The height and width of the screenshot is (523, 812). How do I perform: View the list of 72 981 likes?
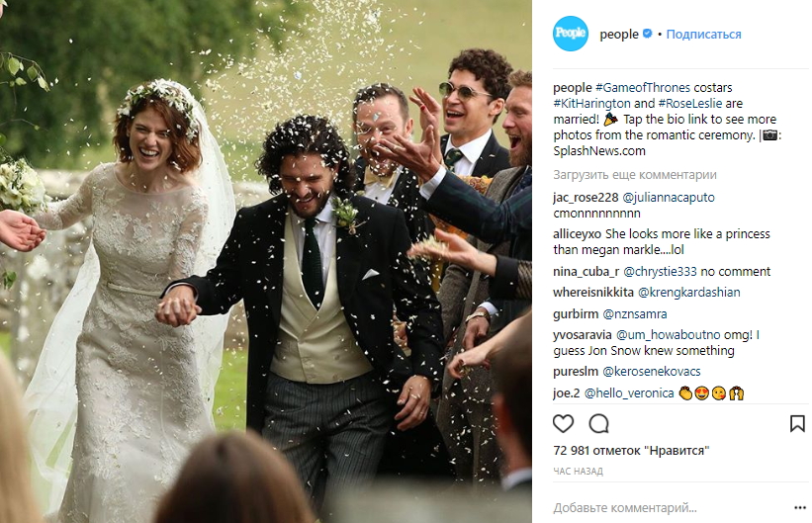click(x=631, y=451)
